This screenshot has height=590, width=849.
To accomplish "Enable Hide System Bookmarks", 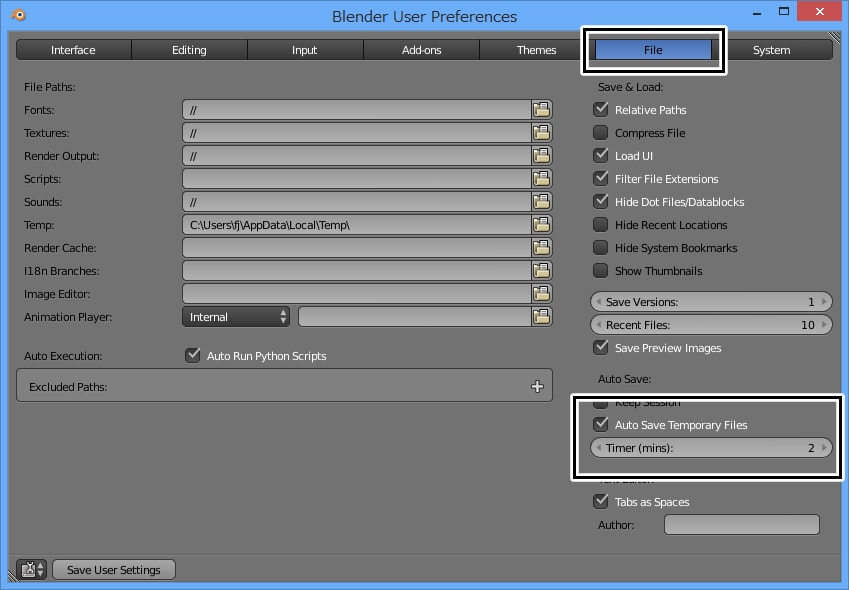I will click(600, 247).
